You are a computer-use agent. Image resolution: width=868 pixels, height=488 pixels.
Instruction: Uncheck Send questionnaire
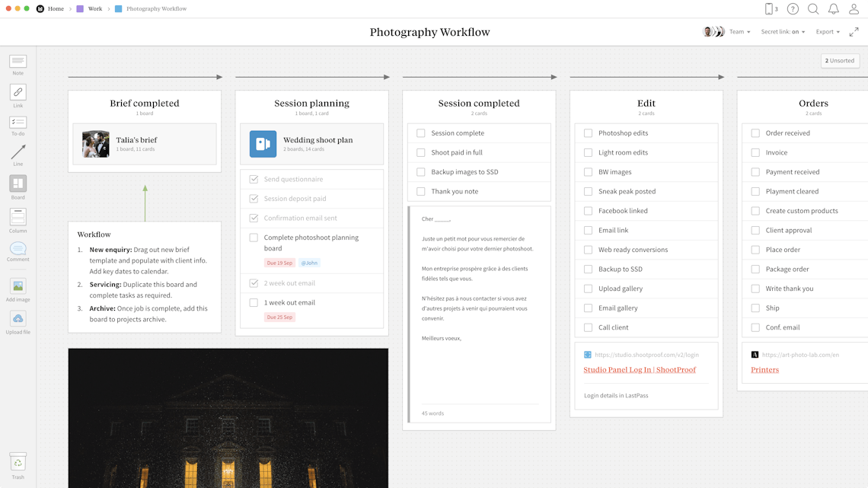[x=254, y=179]
